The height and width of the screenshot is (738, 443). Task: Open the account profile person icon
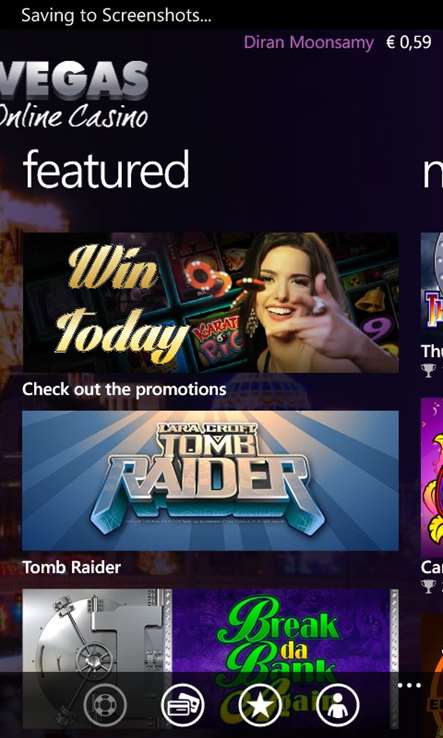coord(337,706)
